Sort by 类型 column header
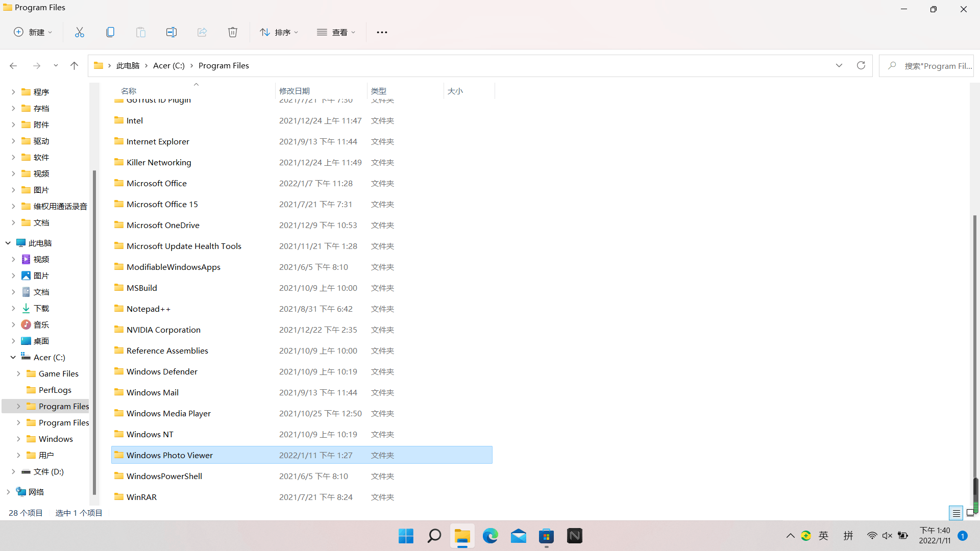 [x=405, y=91]
